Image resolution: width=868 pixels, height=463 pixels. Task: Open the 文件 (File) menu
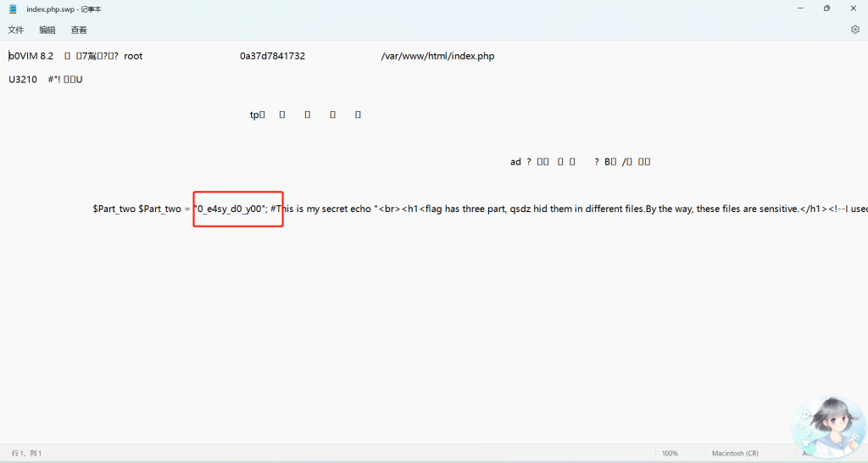16,30
